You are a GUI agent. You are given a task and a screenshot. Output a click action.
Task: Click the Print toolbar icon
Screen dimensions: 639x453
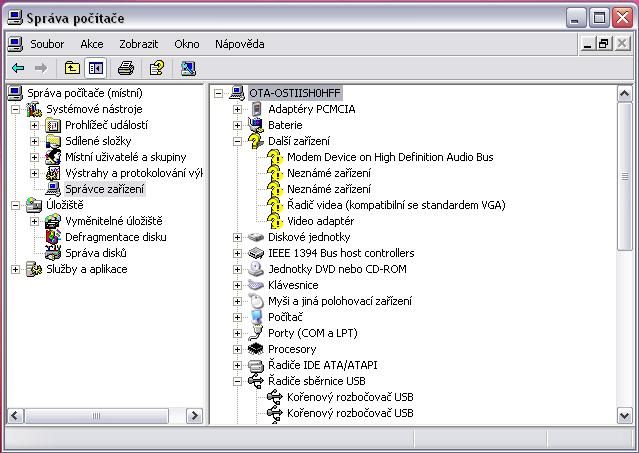point(126,68)
